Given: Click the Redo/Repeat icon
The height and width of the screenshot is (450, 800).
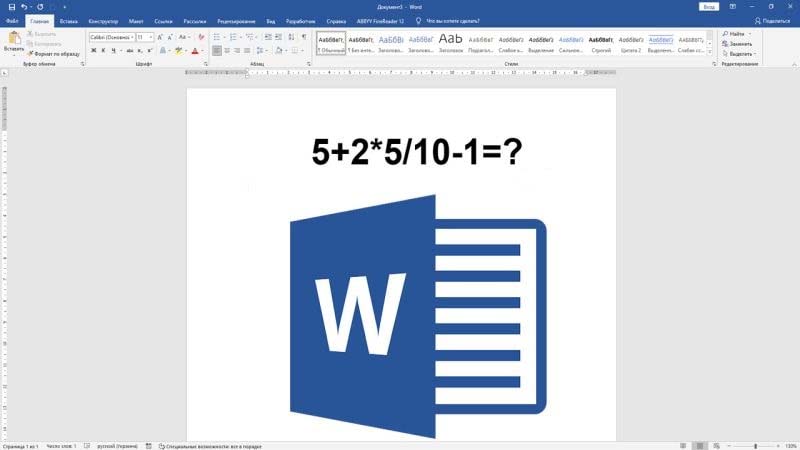Looking at the screenshot, I should pos(40,7).
